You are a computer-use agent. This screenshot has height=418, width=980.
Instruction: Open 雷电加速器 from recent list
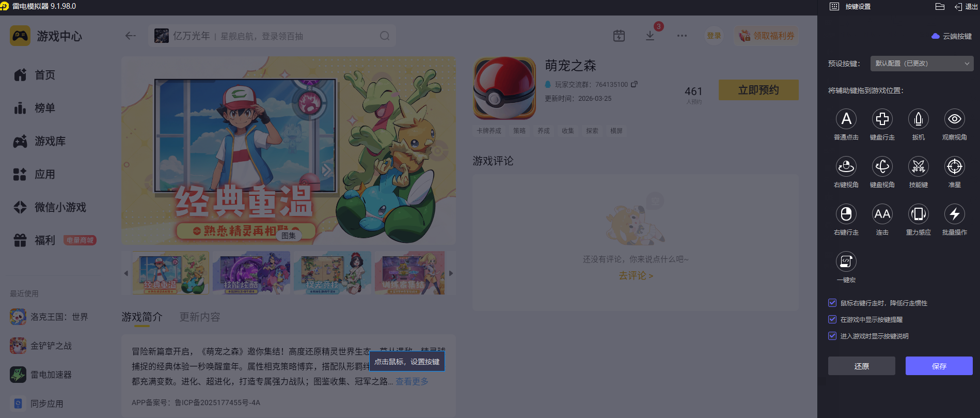point(41,375)
